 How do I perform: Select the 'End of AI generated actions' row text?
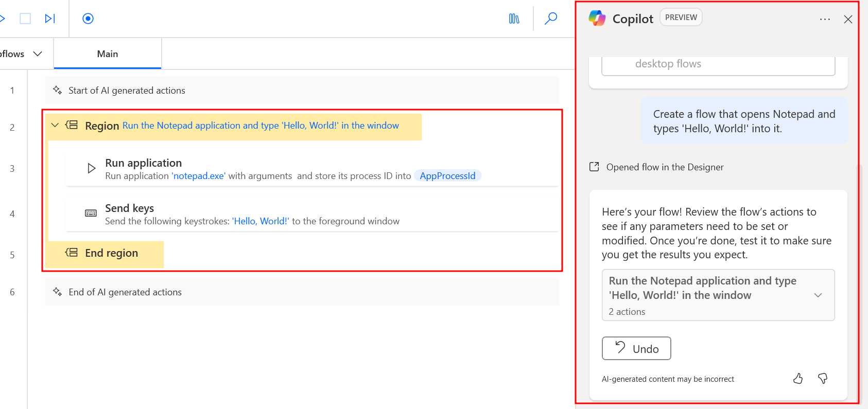tap(125, 292)
